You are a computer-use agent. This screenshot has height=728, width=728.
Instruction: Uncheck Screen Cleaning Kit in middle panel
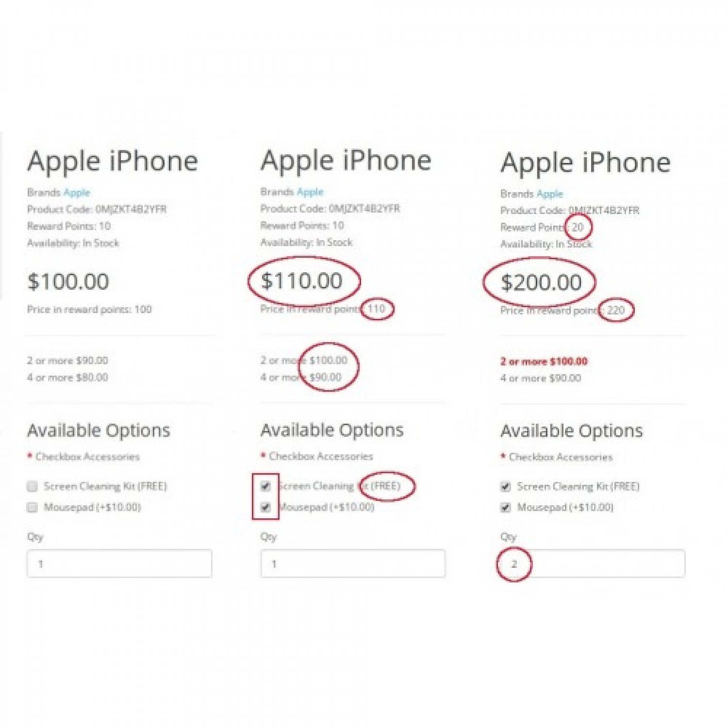(265, 486)
